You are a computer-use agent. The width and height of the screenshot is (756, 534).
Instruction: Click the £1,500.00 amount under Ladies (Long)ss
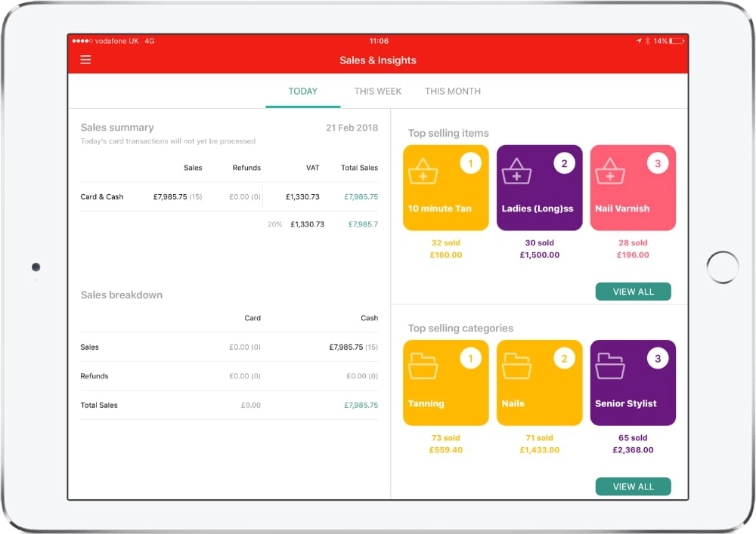(540, 255)
